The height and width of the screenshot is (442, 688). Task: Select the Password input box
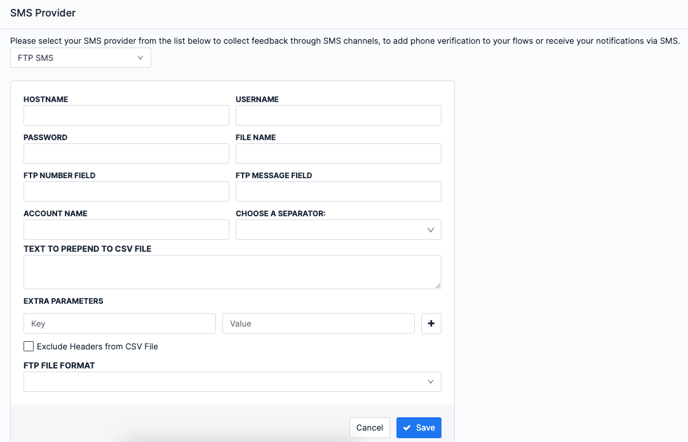coord(126,154)
